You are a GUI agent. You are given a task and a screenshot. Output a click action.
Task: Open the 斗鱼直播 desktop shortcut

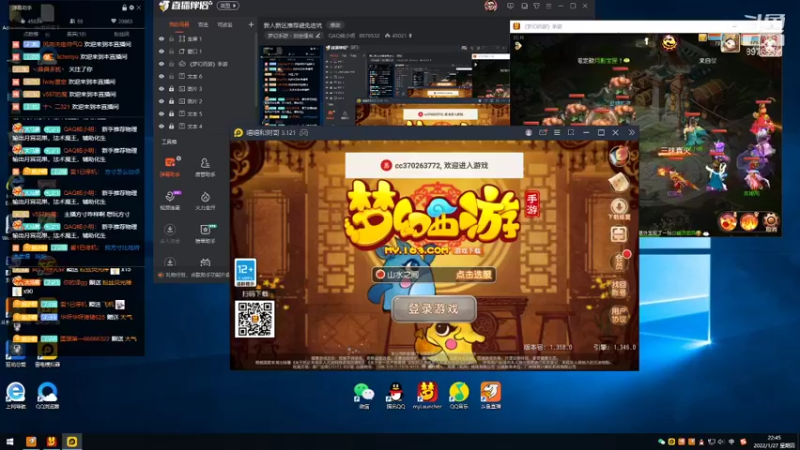click(491, 395)
